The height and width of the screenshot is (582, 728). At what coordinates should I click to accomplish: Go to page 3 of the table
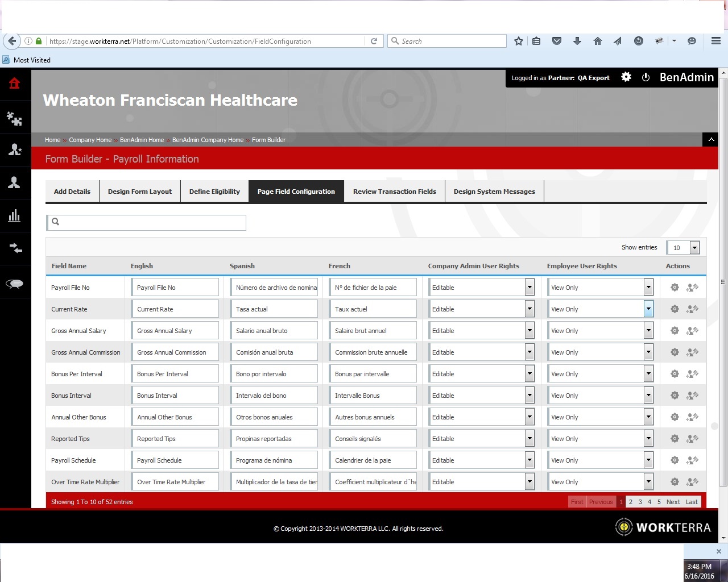[640, 502]
